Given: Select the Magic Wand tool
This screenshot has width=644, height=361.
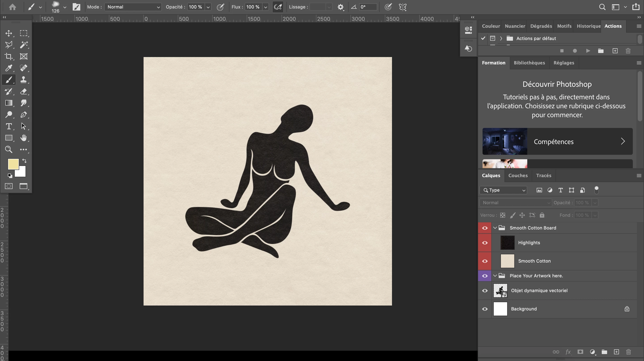Looking at the screenshot, I should (24, 45).
